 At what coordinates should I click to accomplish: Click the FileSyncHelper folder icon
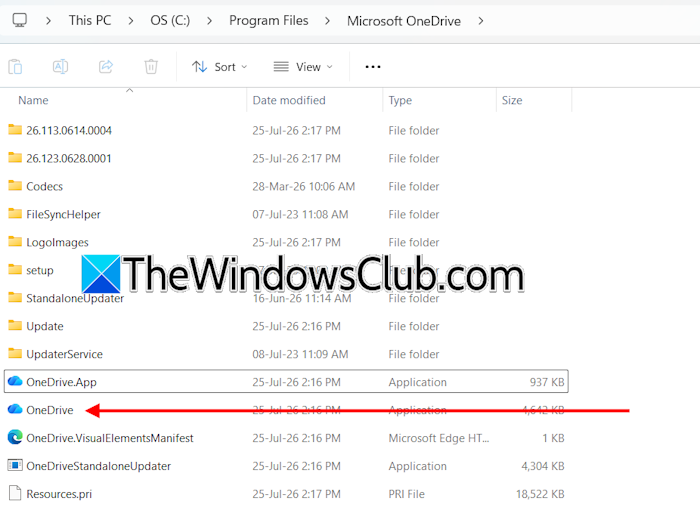15,214
